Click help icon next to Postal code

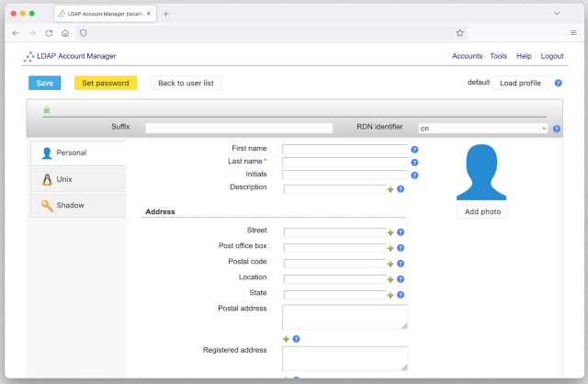401,264
